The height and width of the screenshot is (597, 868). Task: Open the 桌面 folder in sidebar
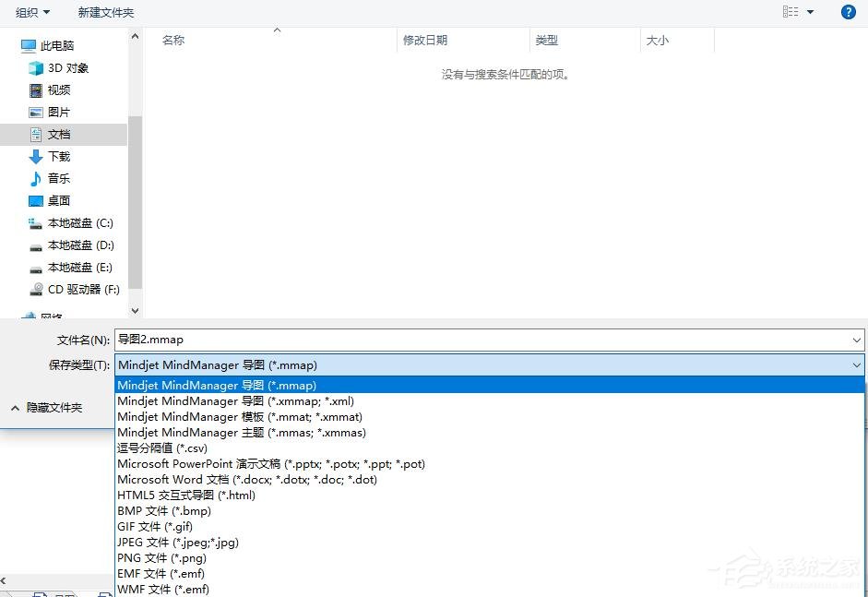click(x=59, y=200)
